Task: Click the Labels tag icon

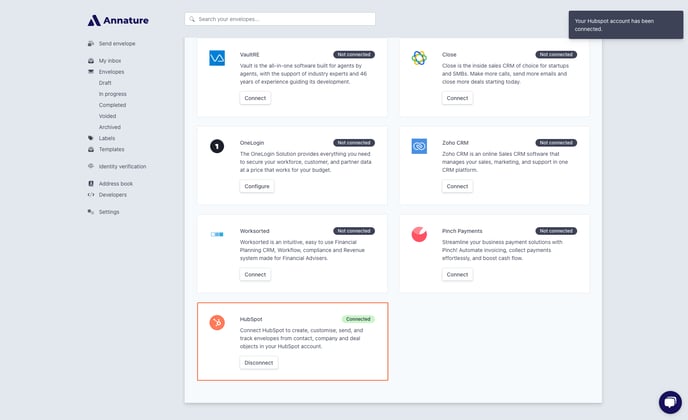Action: (91, 138)
